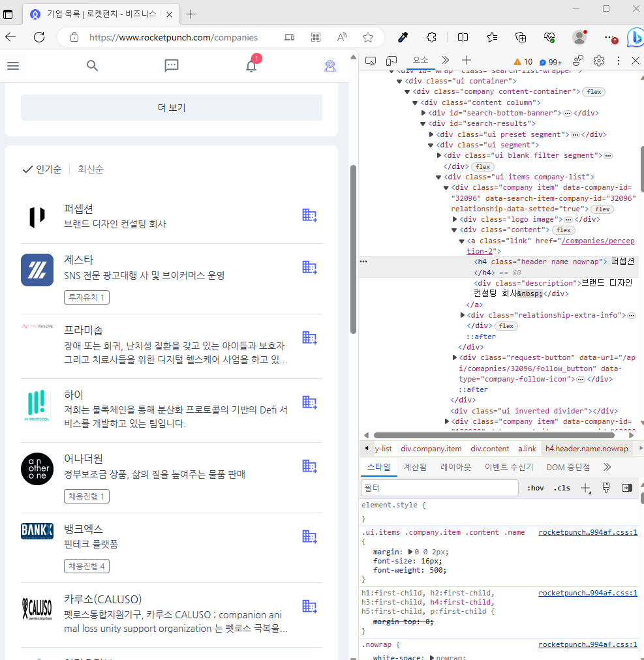Follow 카루소(CALUSO) via building icon
The width and height of the screenshot is (644, 660).
309,607
